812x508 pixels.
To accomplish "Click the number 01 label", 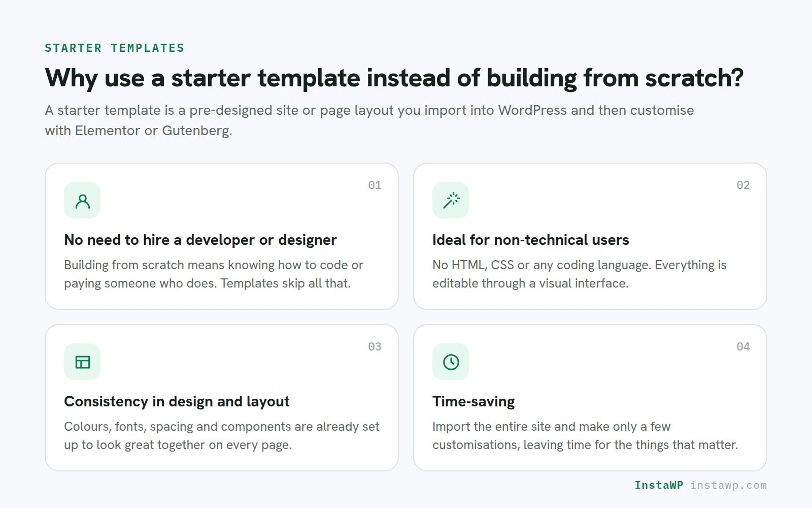I will pos(375,185).
